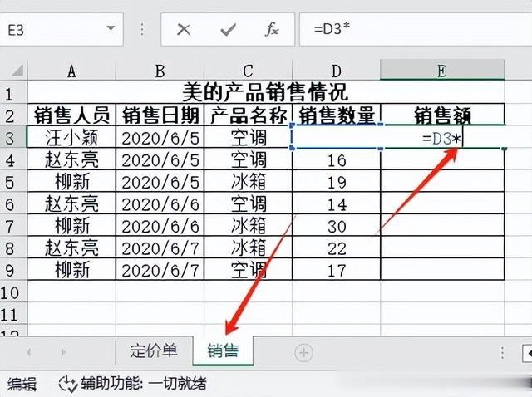
Task: Select row 10 header
Action: 13,292
